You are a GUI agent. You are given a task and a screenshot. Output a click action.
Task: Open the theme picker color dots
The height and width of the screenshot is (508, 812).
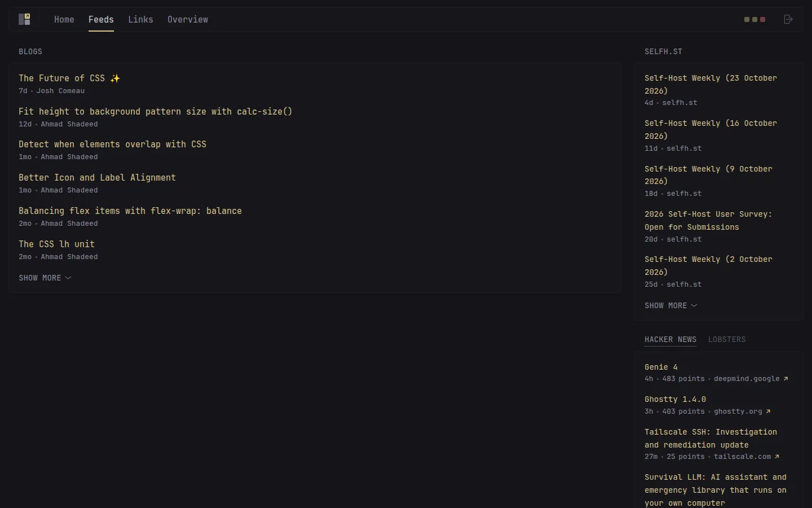point(754,19)
